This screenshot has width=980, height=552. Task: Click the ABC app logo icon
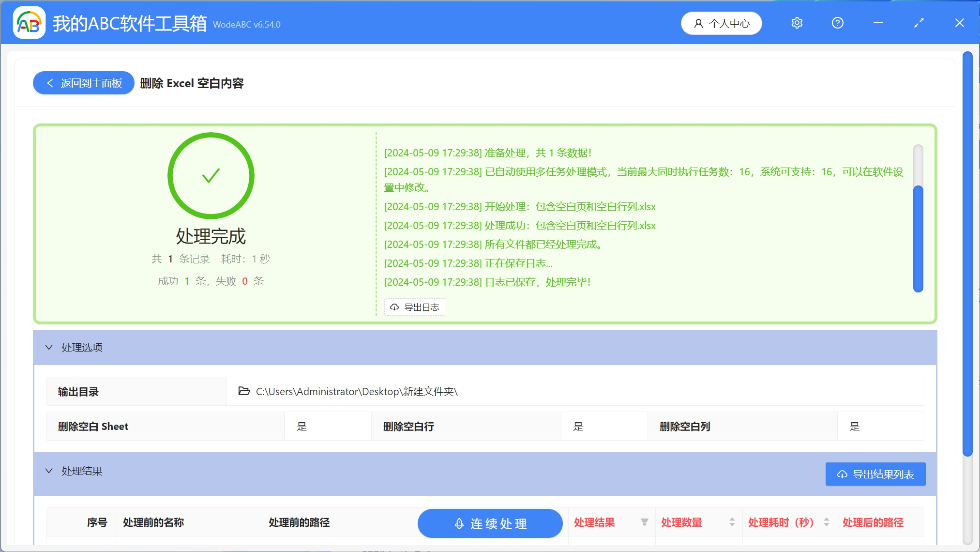coord(29,22)
